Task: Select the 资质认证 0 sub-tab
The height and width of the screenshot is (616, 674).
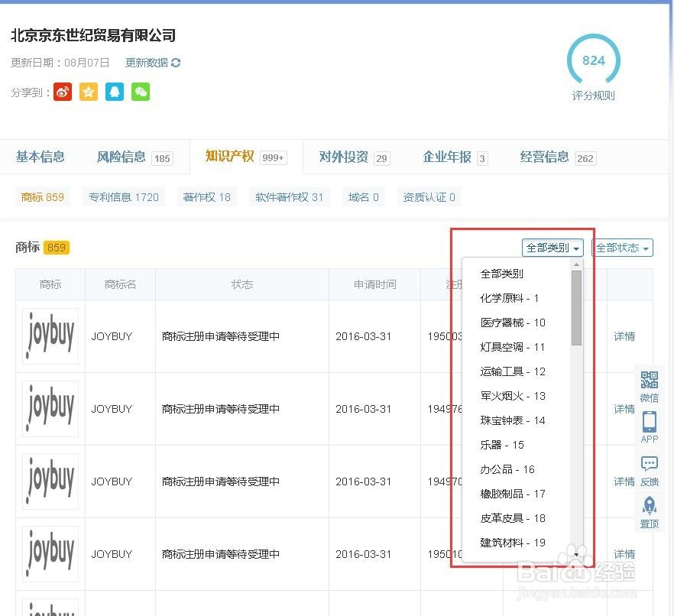Action: coord(429,197)
